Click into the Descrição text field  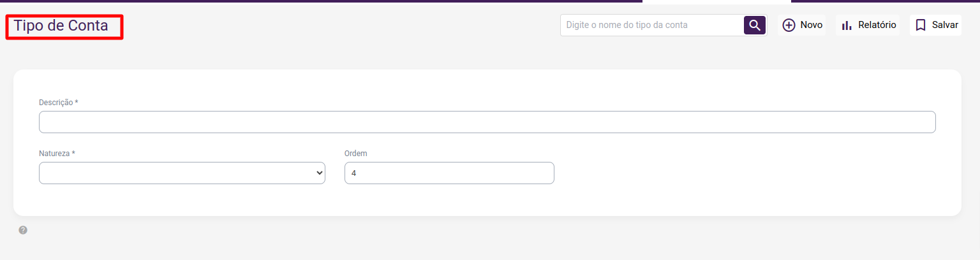[487, 122]
